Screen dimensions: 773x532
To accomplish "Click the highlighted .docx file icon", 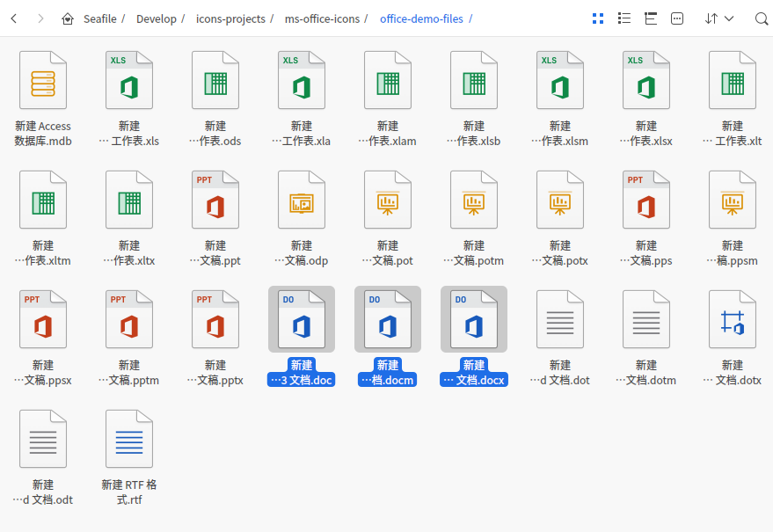I will click(x=474, y=319).
